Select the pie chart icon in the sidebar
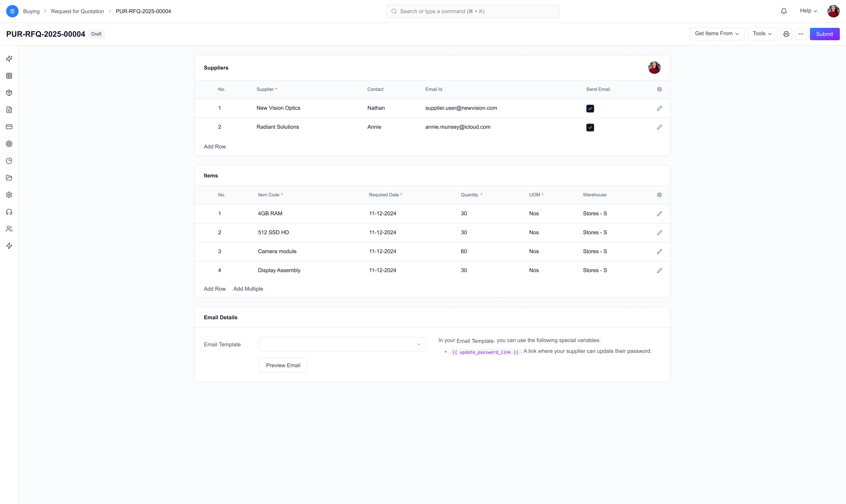 click(9, 161)
